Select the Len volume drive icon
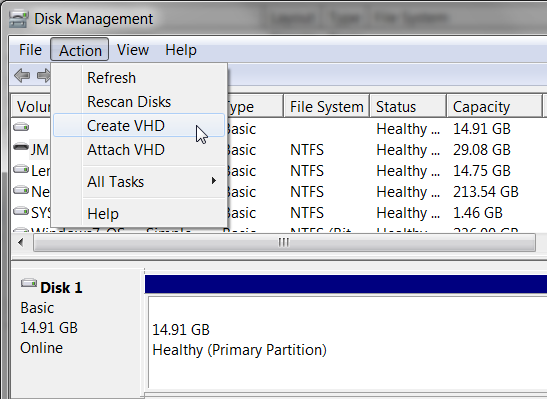This screenshot has width=547, height=399. pos(21,169)
